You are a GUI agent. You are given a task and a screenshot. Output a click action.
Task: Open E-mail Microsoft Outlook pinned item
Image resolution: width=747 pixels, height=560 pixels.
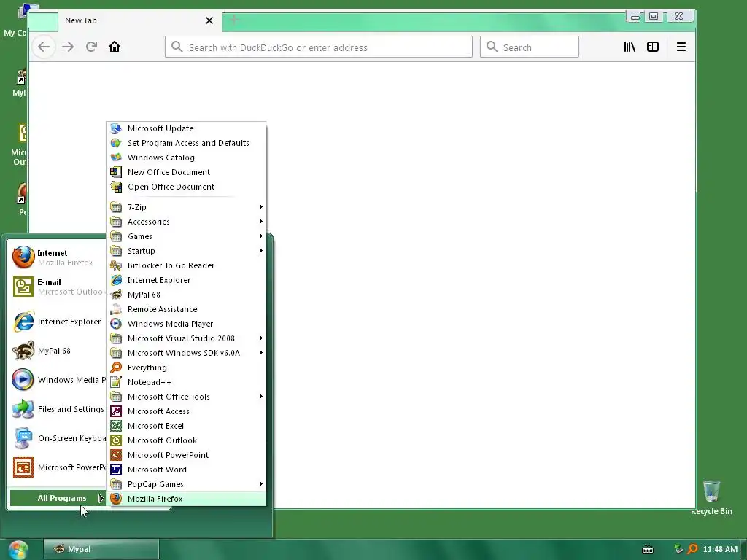pos(58,287)
